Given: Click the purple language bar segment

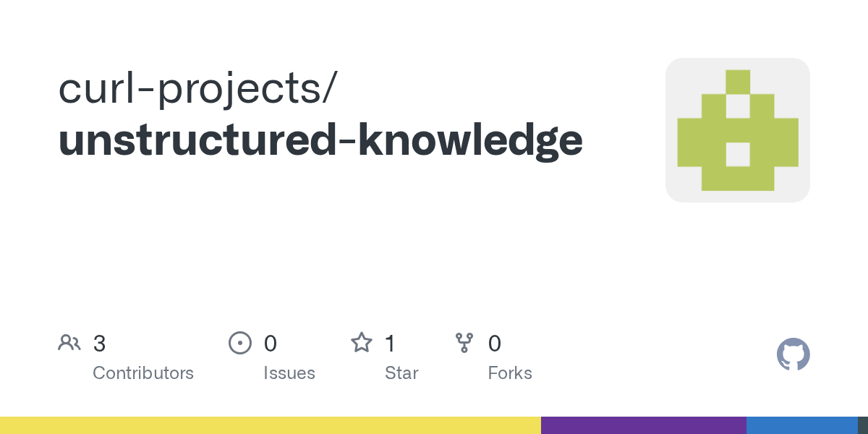Looking at the screenshot, I should (644, 425).
